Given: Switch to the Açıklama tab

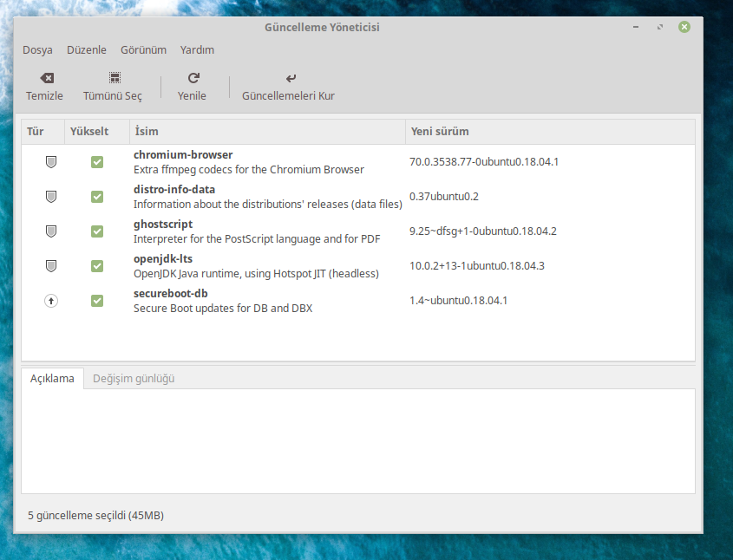Looking at the screenshot, I should coord(52,378).
